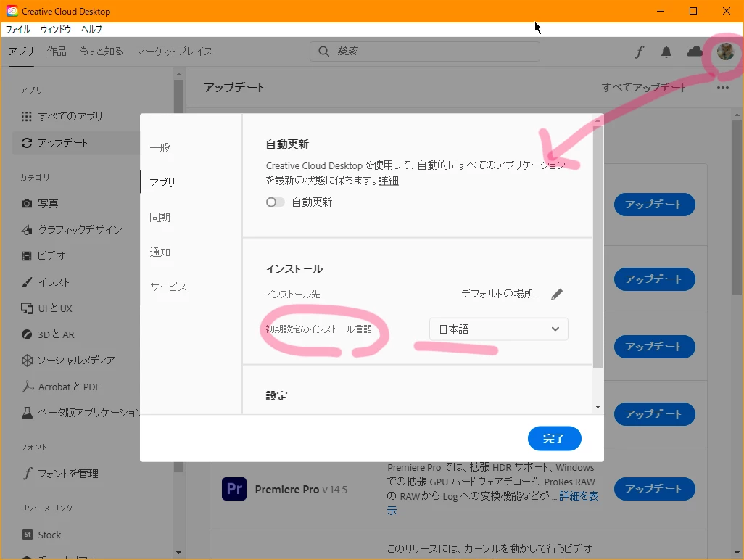Switch to the マーケットプレイス tab
The width and height of the screenshot is (744, 560).
(174, 52)
